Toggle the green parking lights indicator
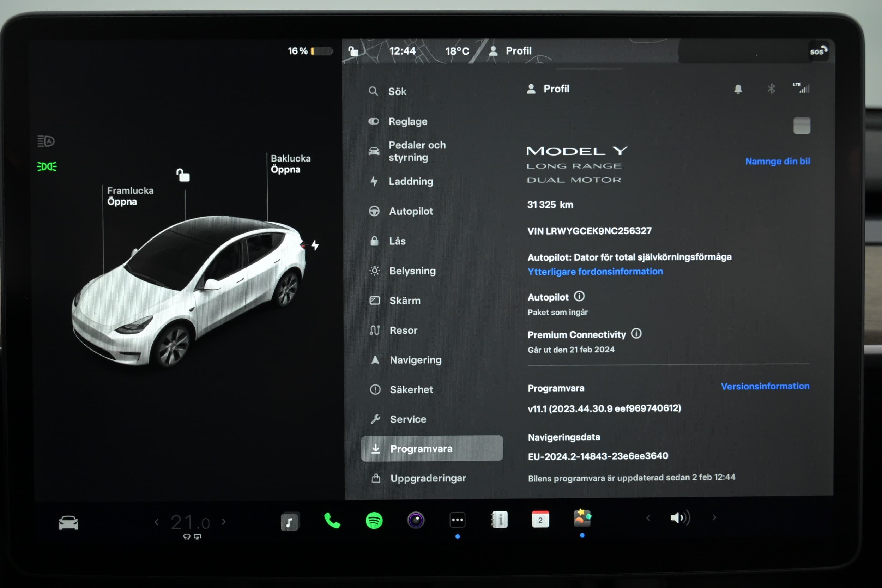This screenshot has height=588, width=882. tap(47, 166)
